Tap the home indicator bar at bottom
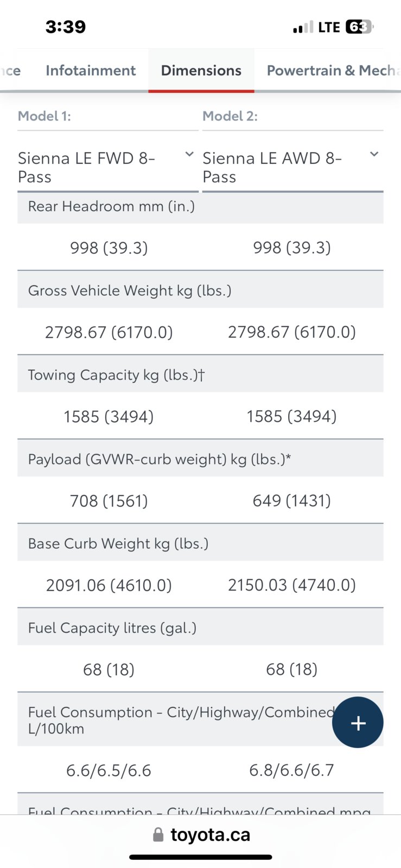Viewport: 401px width, 868px height. point(200,857)
